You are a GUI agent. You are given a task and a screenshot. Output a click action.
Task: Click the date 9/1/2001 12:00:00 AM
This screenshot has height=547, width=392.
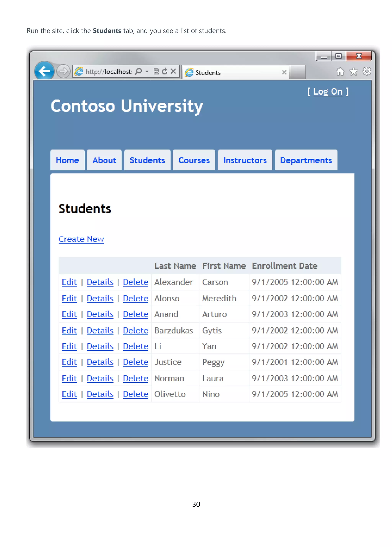(x=295, y=362)
